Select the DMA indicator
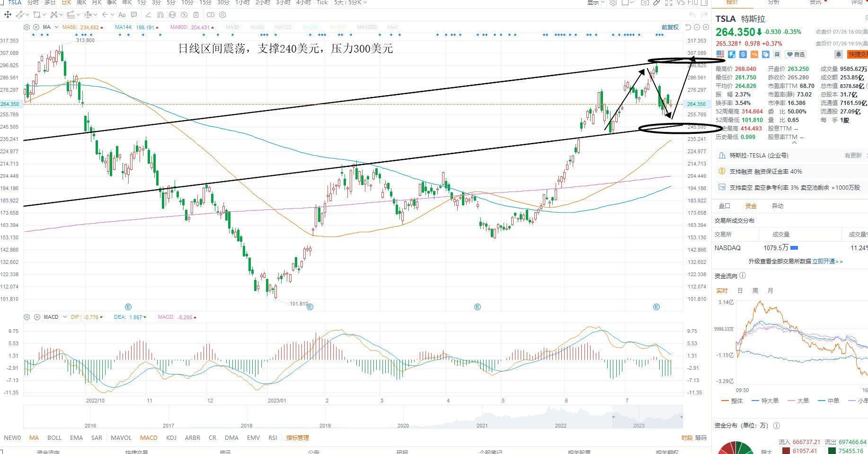The height and width of the screenshot is (454, 868). [231, 437]
